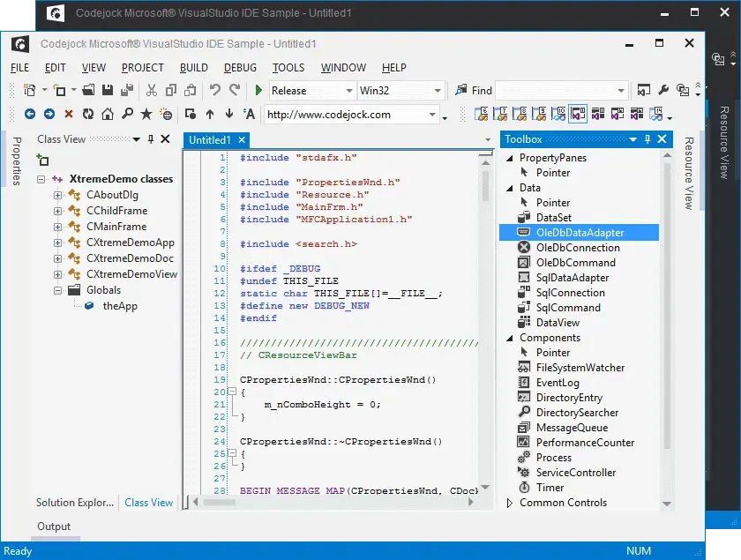Click the Open folder toolbar icon

[88, 90]
